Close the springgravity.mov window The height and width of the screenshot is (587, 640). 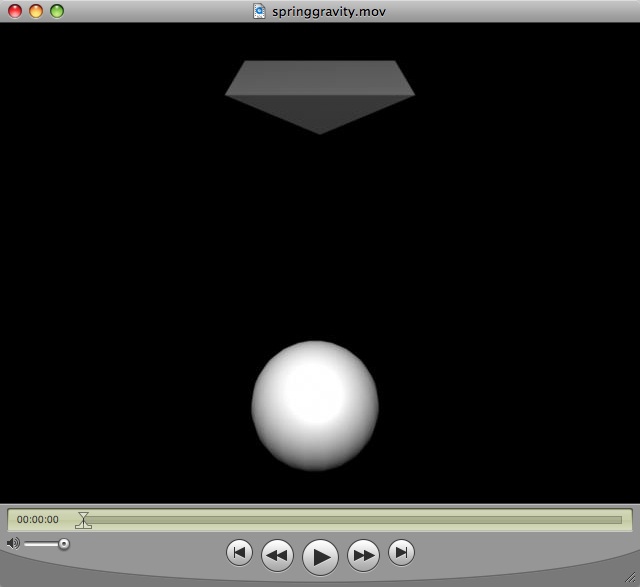[14, 11]
